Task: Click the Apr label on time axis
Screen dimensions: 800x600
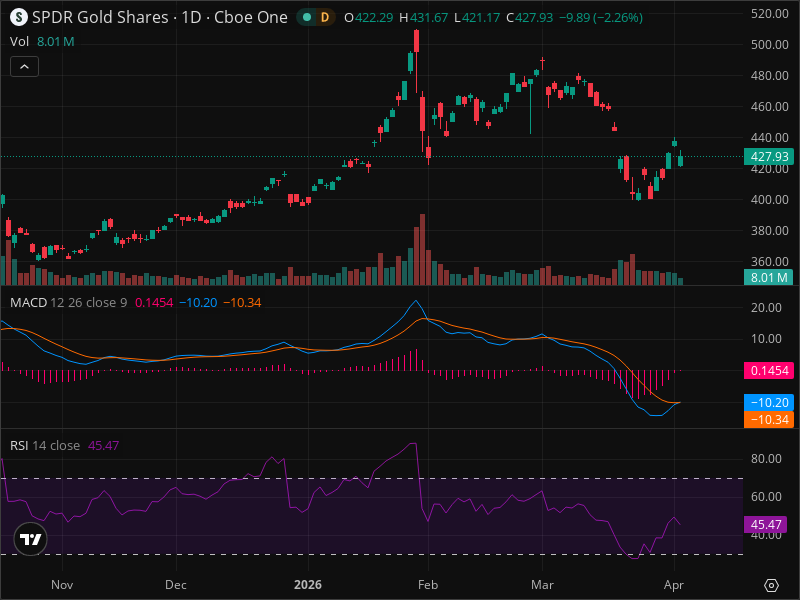Action: pos(673,585)
